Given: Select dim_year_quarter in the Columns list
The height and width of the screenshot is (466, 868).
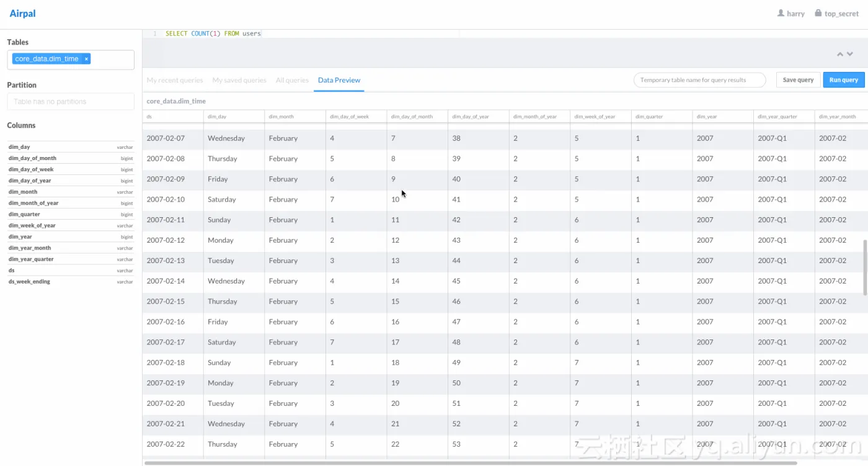Looking at the screenshot, I should (x=31, y=259).
